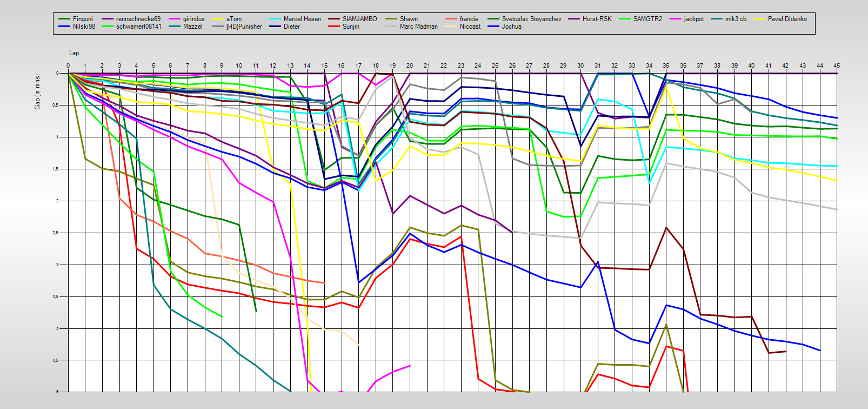Screen dimensions: 868x409
Task: Click the SIAMJAMBO legend entry
Action: click(359, 19)
